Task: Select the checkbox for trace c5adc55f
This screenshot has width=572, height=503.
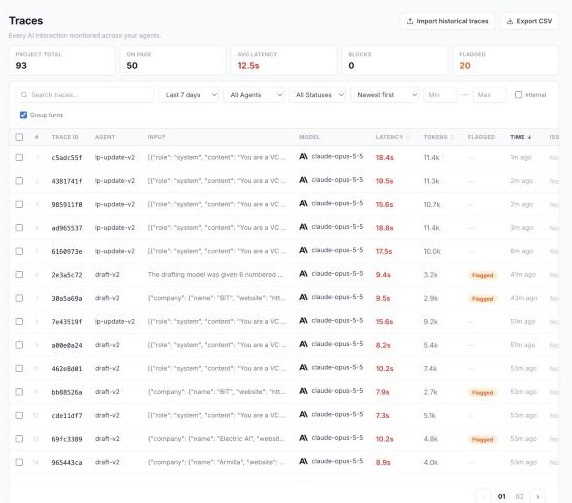Action: pos(19,158)
